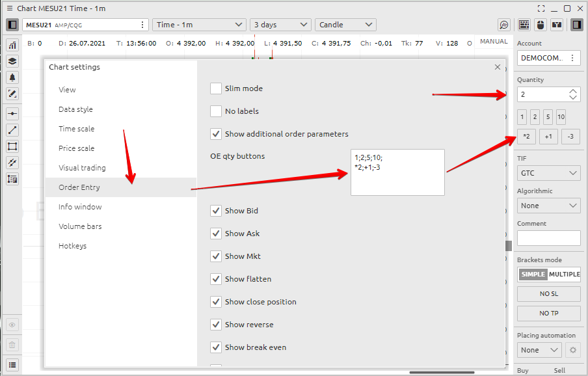The width and height of the screenshot is (588, 376).
Task: Enable the Slim mode checkbox
Action: [x=216, y=88]
